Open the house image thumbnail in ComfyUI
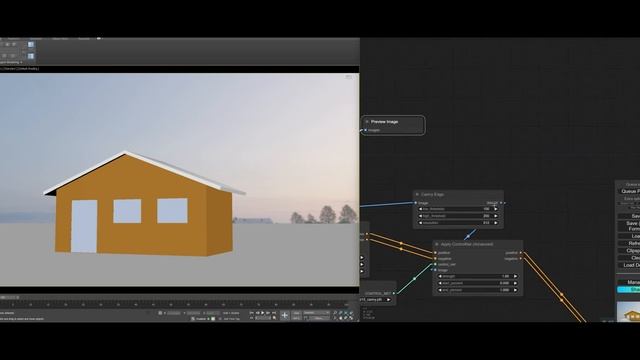This screenshot has height=360, width=640. click(629, 312)
